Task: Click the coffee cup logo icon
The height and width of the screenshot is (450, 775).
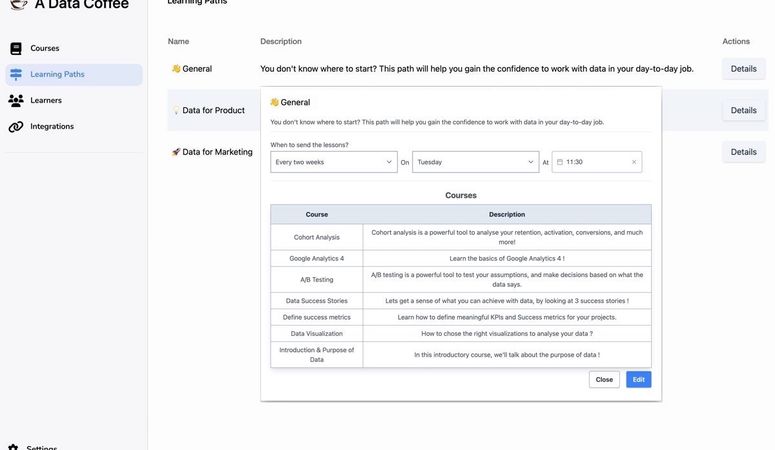Action: point(18,4)
